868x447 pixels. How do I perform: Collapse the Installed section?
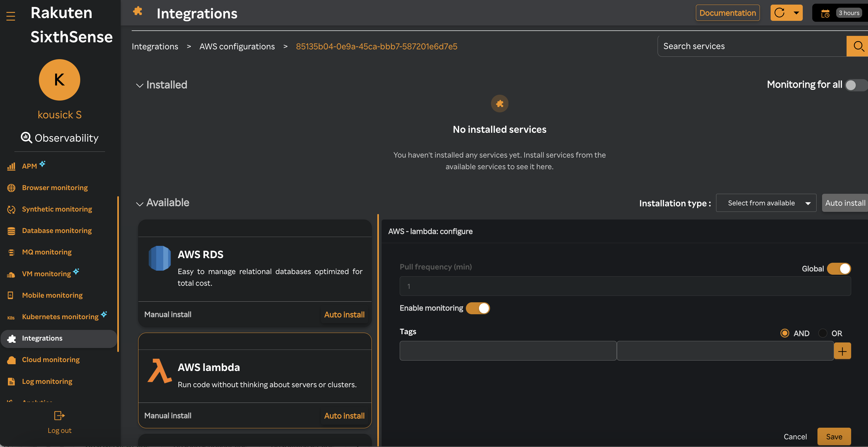tap(139, 85)
